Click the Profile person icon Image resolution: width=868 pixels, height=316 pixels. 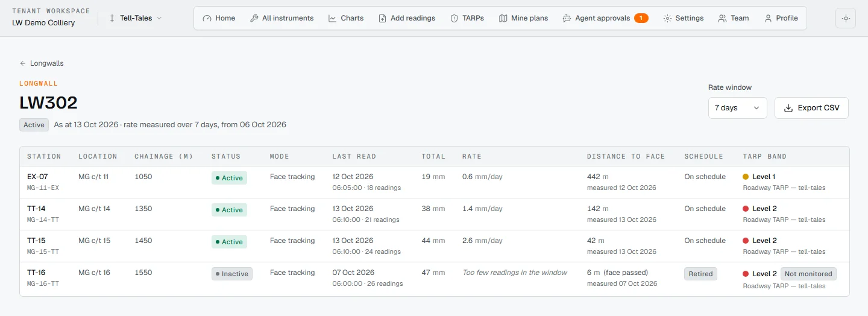tap(768, 18)
